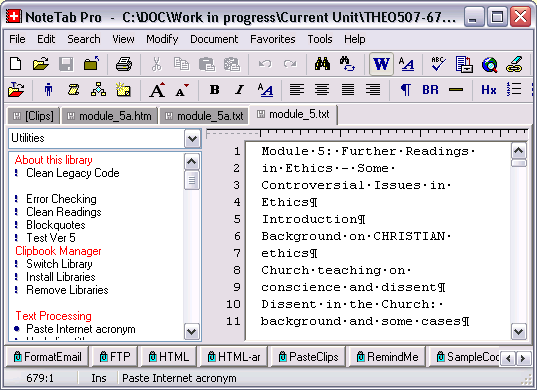The image size is (537, 390).
Task: Click Install Libraries in clipbook
Action: click(x=61, y=277)
